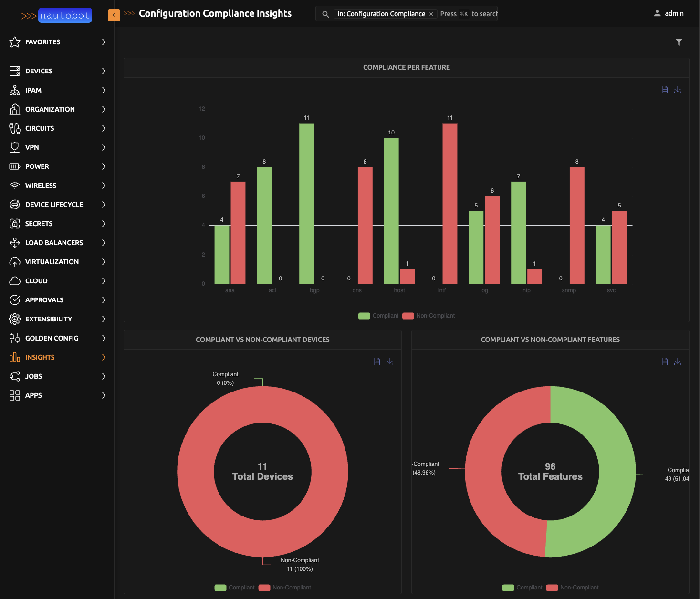Open the Insights menu item
Image resolution: width=700 pixels, height=599 pixels.
point(40,357)
